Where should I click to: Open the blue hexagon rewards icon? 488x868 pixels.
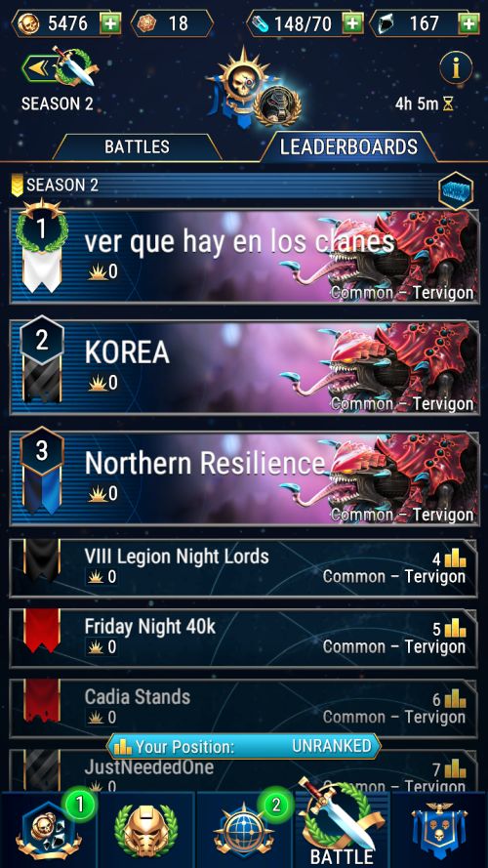coord(456,191)
